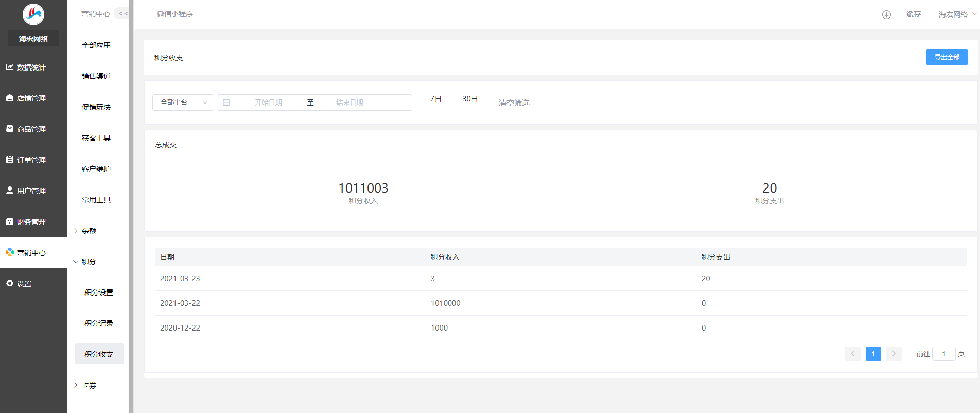Click 海宏网络 store name label in sidebar
Viewport: 980px width, 413px height.
click(33, 39)
